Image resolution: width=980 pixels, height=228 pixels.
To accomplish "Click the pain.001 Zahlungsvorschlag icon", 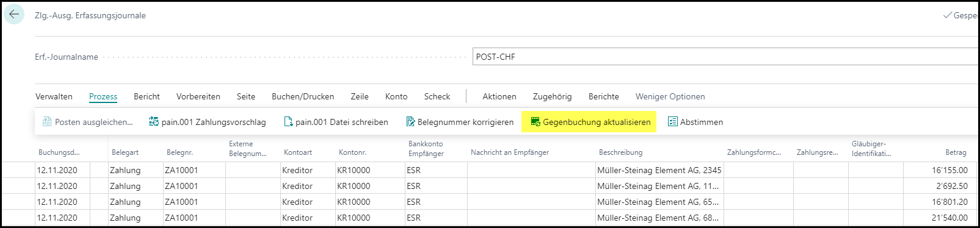I will pyautogui.click(x=154, y=122).
